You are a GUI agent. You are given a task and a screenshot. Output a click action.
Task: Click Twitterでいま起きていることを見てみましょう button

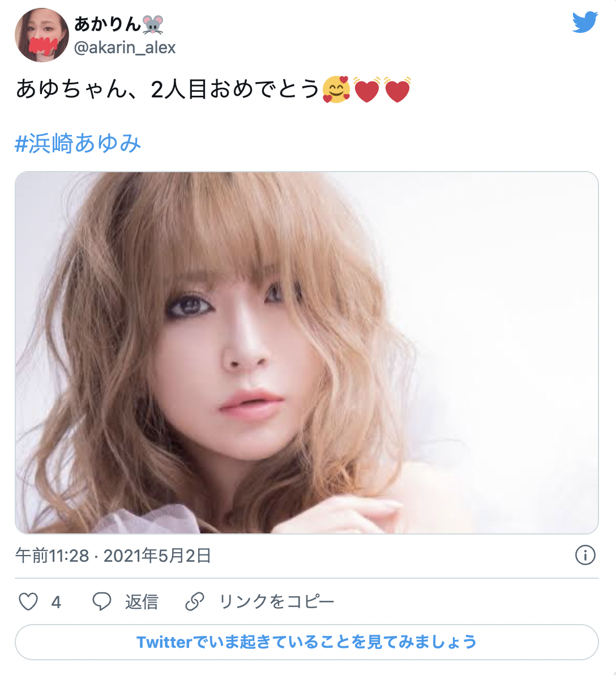click(307, 642)
